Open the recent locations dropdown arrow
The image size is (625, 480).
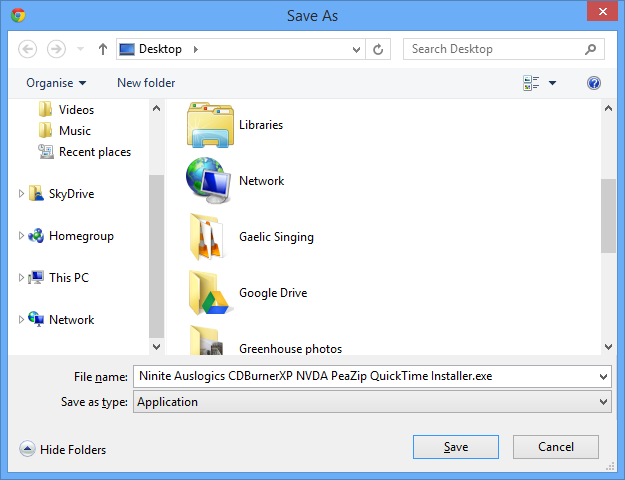tap(81, 49)
